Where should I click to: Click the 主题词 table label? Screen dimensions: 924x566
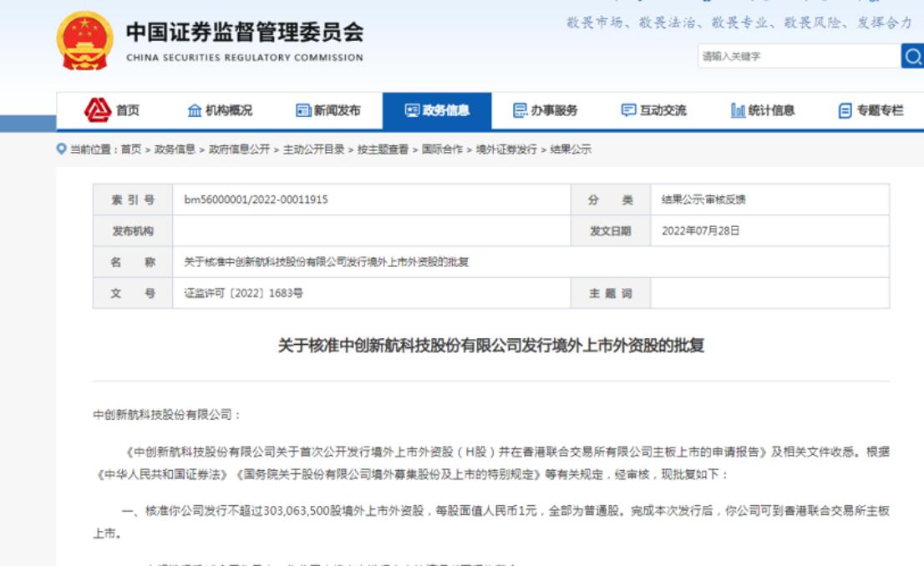click(x=611, y=293)
